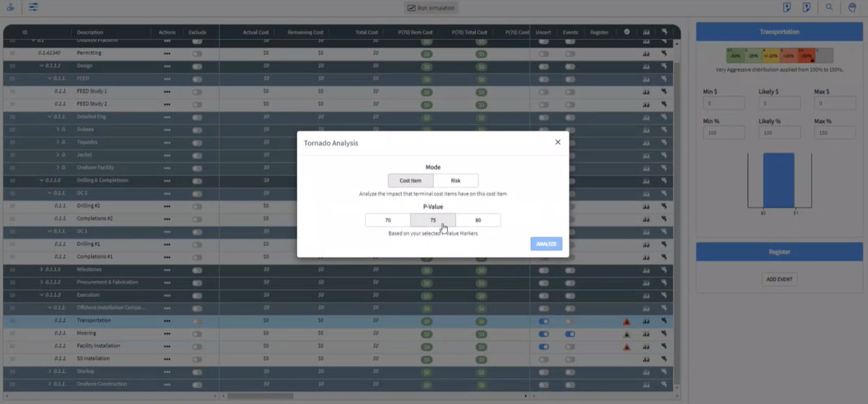The image size is (868, 404).
Task: Click the Likely $ input field
Action: 780,103
